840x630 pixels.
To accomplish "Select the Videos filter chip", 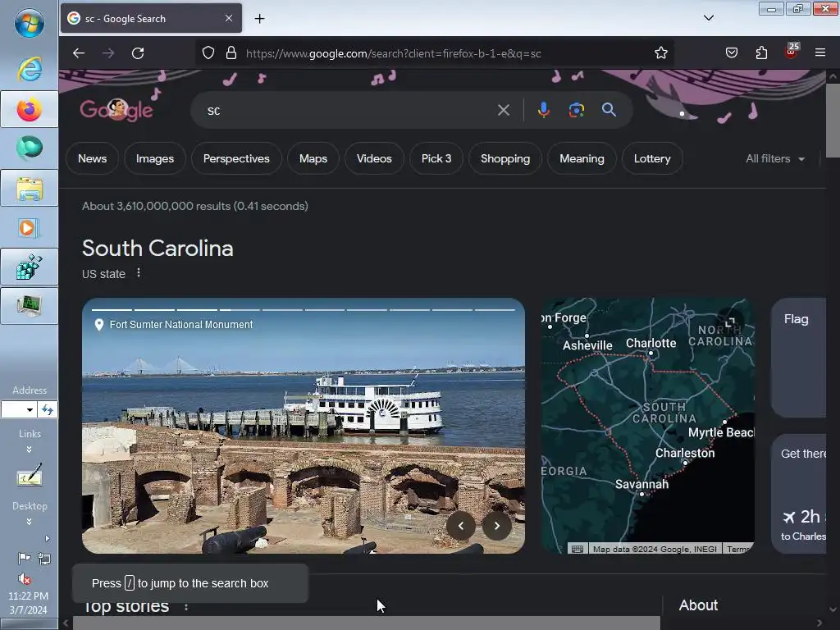I will click(x=374, y=158).
